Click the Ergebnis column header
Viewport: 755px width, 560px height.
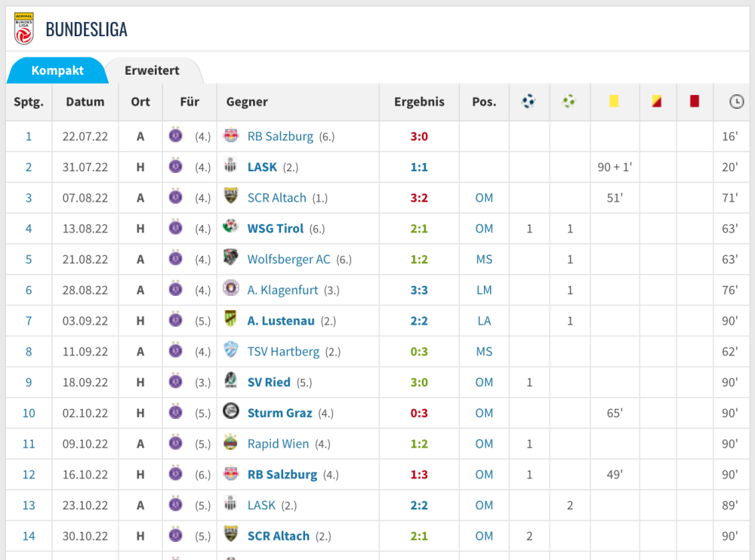[419, 102]
